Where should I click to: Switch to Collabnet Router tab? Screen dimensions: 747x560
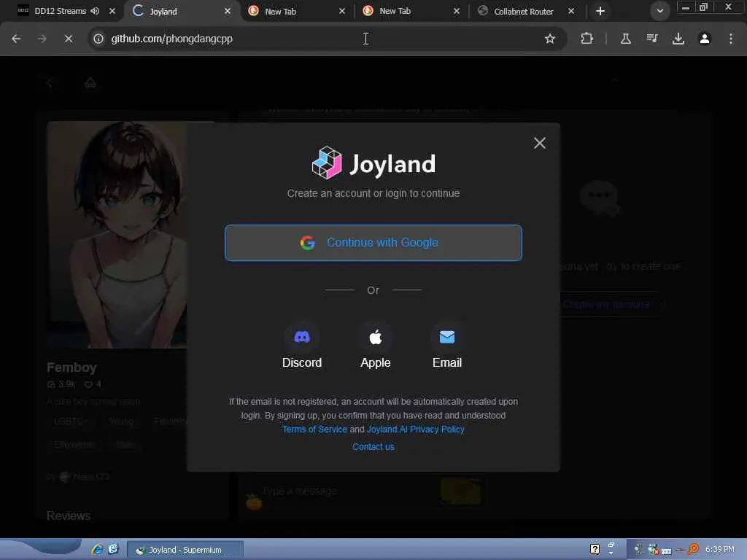pyautogui.click(x=523, y=11)
